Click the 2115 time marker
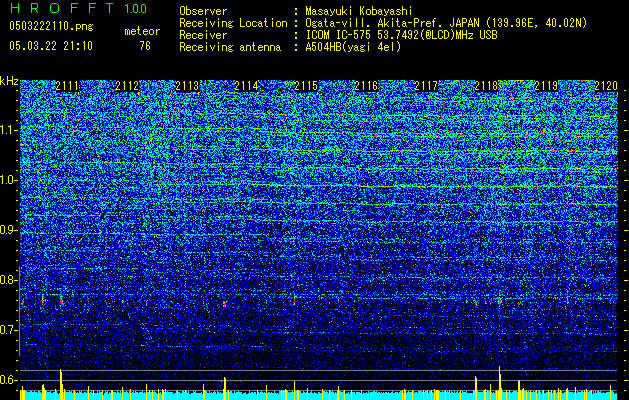The height and width of the screenshot is (400, 629). [x=306, y=86]
